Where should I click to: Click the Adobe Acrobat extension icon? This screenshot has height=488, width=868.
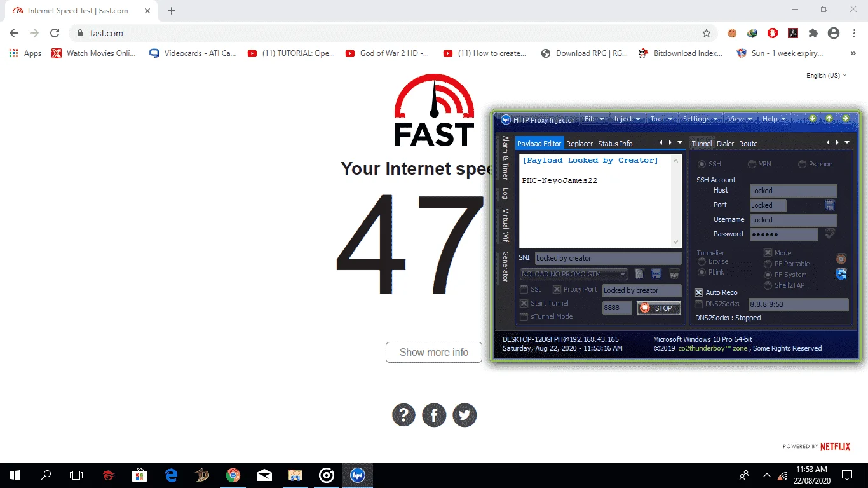click(x=793, y=33)
